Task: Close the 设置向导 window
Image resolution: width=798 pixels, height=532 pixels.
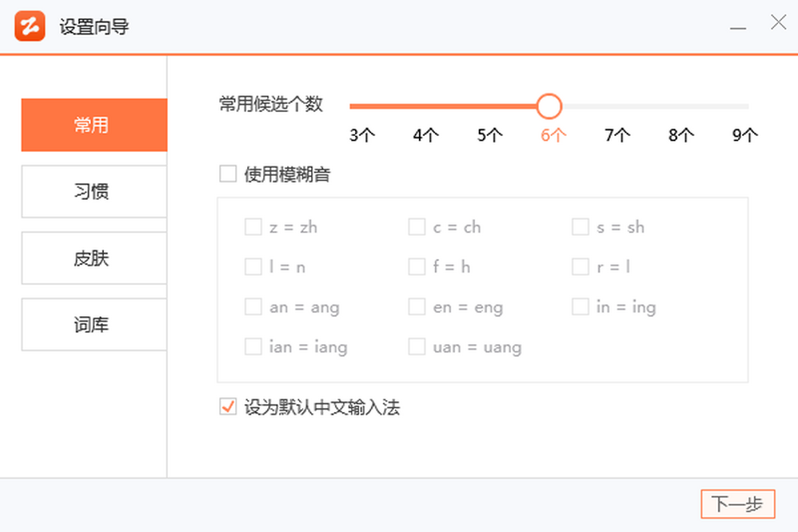Action: (778, 23)
